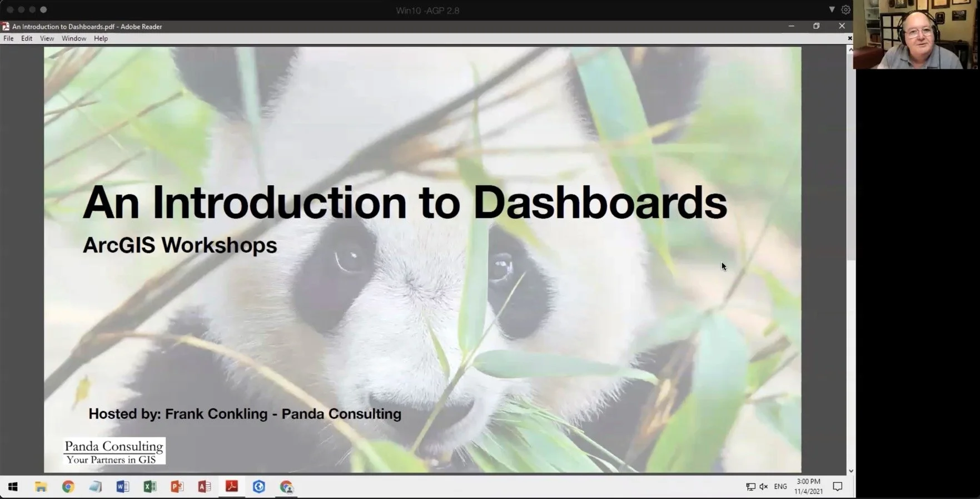Viewport: 980px width, 499px height.
Task: Launch PowerPoint from the taskbar
Action: click(x=177, y=487)
